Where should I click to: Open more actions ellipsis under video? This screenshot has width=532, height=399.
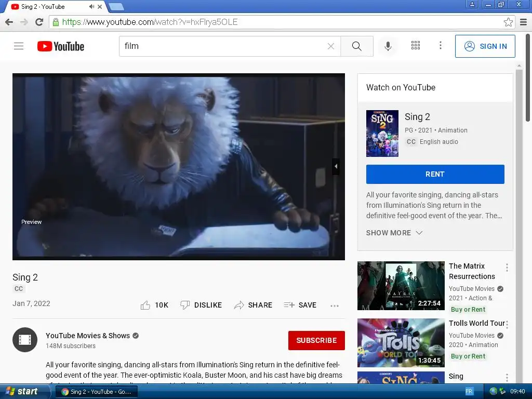(x=335, y=305)
